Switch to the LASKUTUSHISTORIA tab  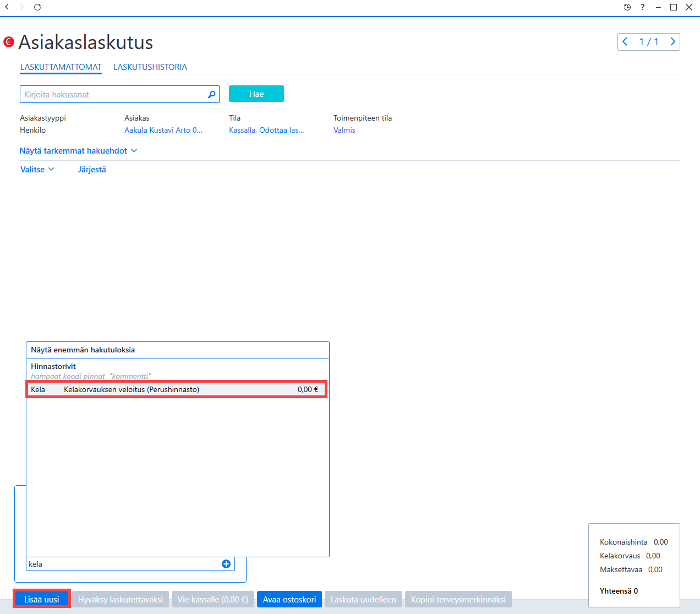tap(150, 67)
